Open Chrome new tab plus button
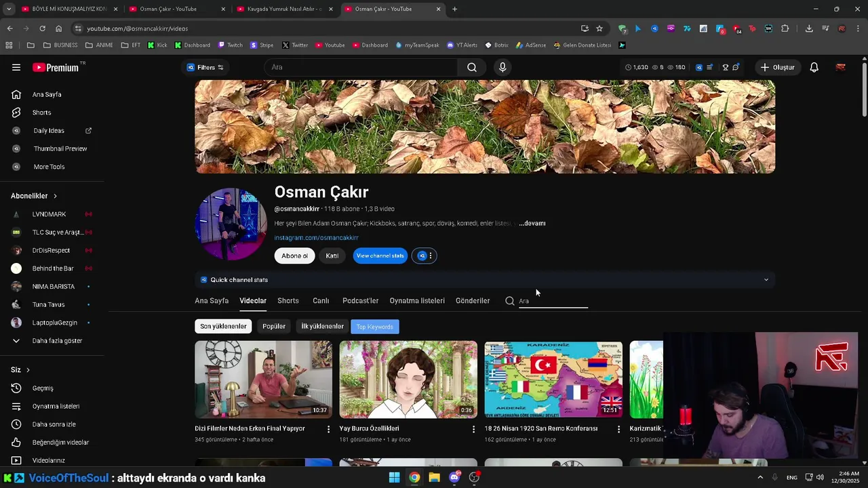 454,9
